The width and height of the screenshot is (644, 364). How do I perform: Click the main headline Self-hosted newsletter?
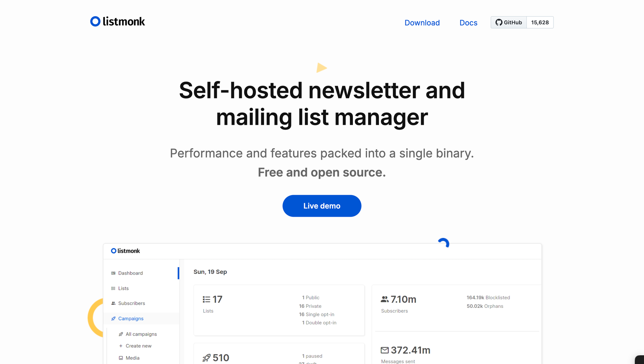[x=322, y=103]
